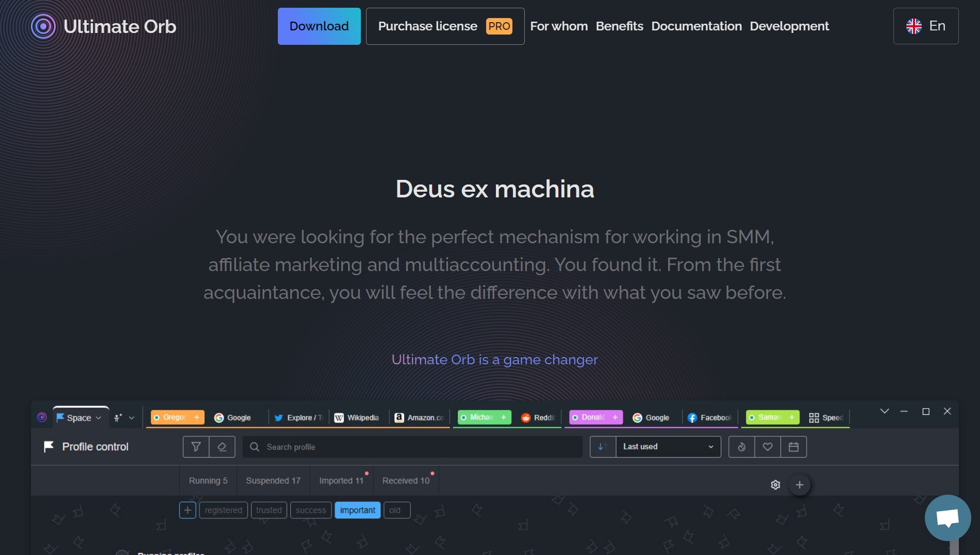Add a new tag with the plus box
The image size is (980, 555).
click(188, 510)
